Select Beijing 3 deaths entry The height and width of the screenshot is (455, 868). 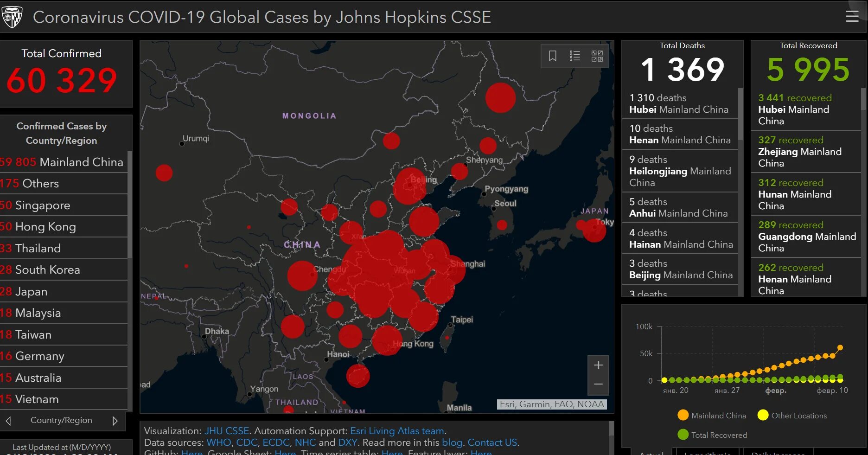[680, 269]
